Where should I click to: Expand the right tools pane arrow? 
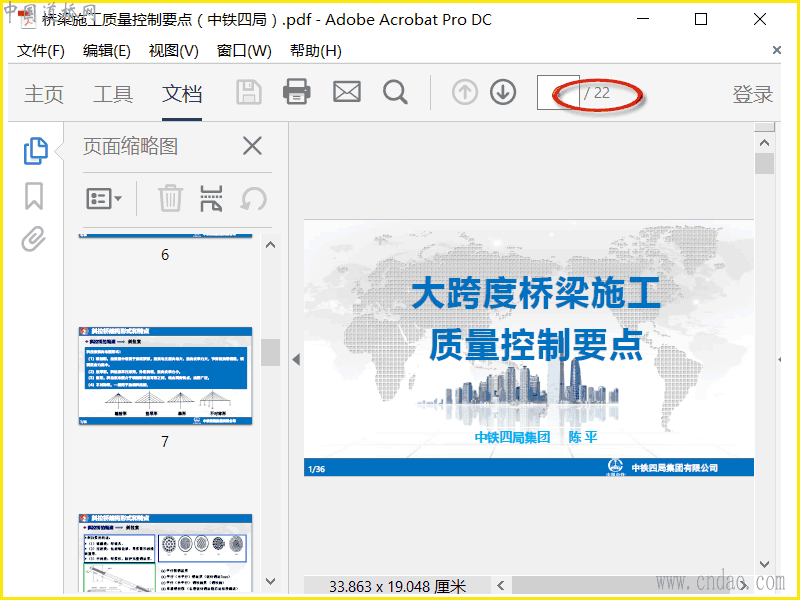(780, 359)
